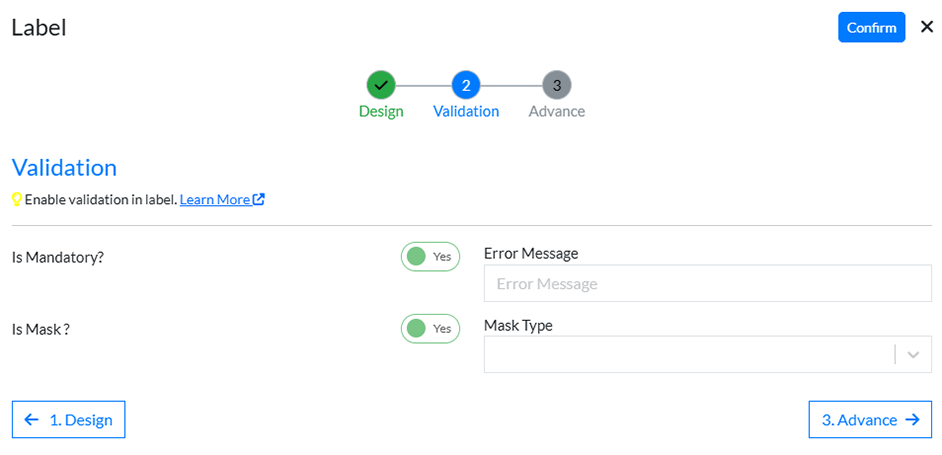Click the right arrow on Advance button

pyautogui.click(x=911, y=420)
